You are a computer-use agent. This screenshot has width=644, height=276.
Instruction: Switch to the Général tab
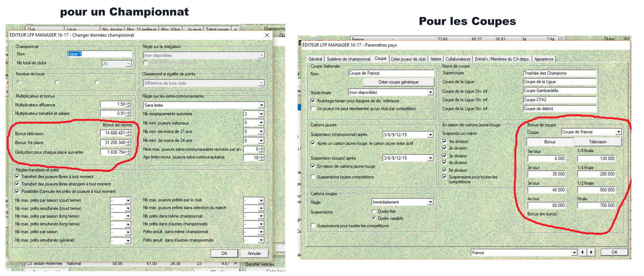click(315, 59)
